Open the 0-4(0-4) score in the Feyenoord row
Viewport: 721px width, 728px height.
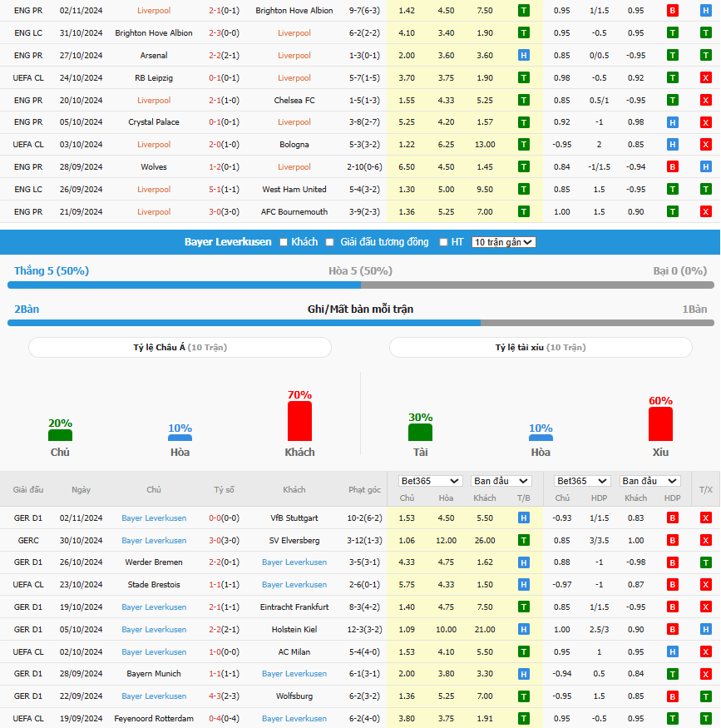224,718
